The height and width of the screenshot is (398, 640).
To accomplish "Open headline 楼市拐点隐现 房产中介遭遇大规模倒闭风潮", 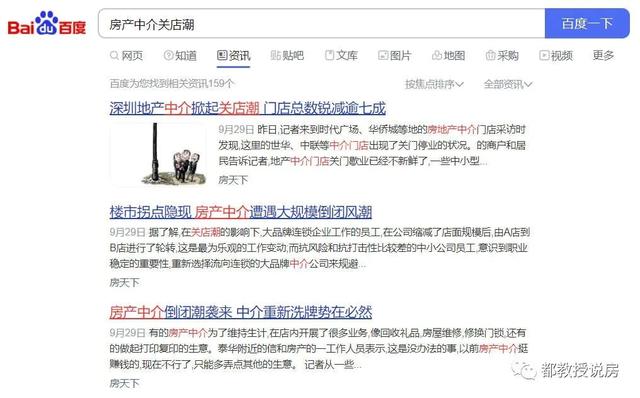I will click(x=240, y=212).
